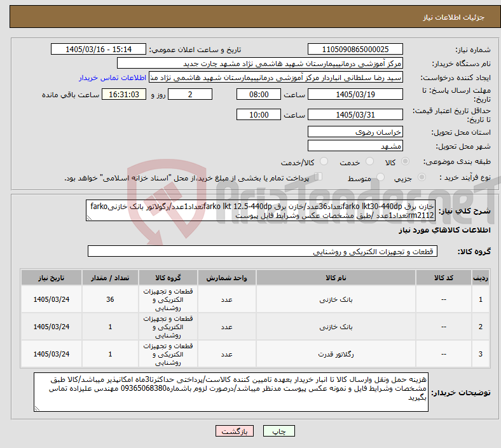Screen dimensions: 501x448
Task: Click the validity time field 10:00
Action: [259, 114]
